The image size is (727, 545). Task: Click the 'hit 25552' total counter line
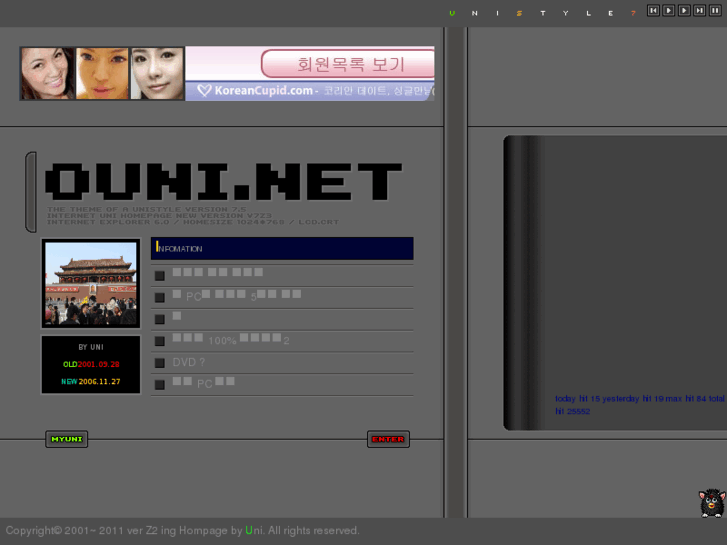coord(573,411)
